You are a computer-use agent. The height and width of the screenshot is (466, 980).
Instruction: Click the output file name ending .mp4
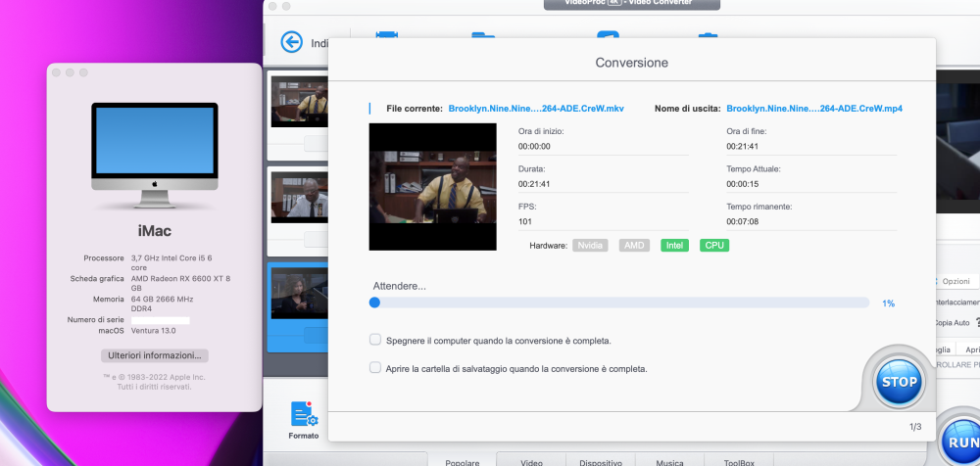click(814, 109)
